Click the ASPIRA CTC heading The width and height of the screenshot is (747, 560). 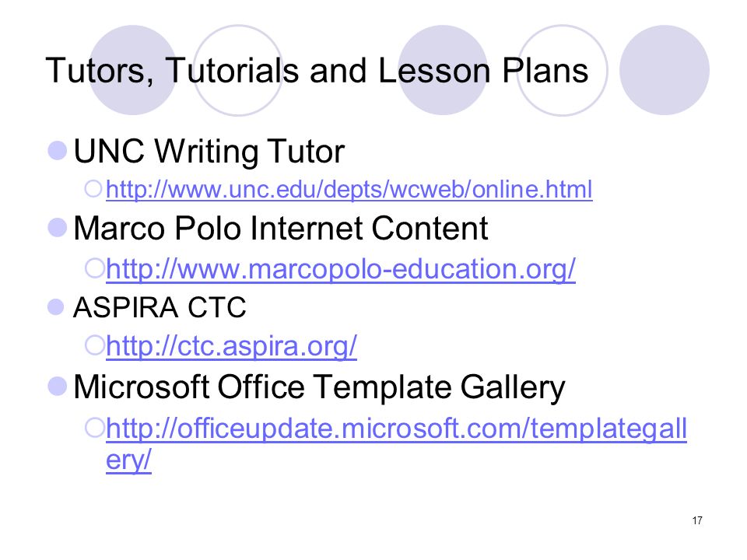(x=160, y=307)
